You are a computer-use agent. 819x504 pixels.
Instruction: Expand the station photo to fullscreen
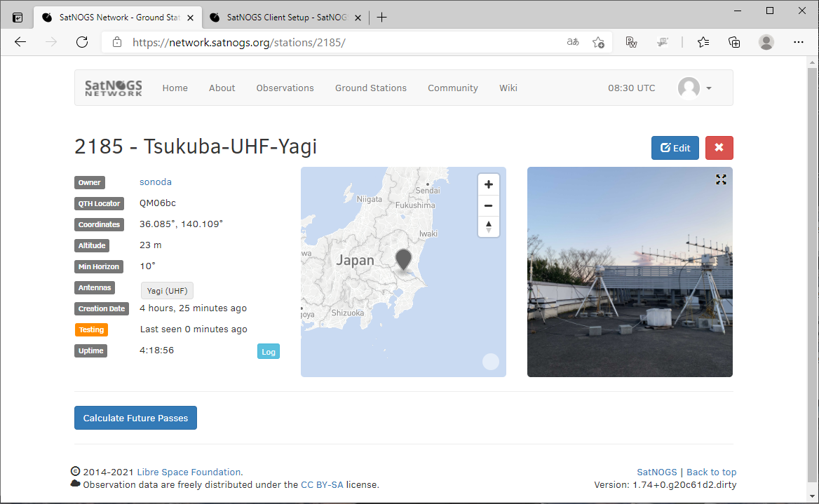point(721,179)
